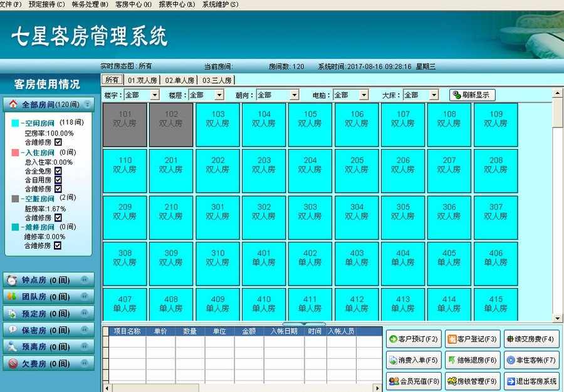The image size is (564, 392).
Task: Open the 系统维护(S) menu
Action: click(220, 4)
